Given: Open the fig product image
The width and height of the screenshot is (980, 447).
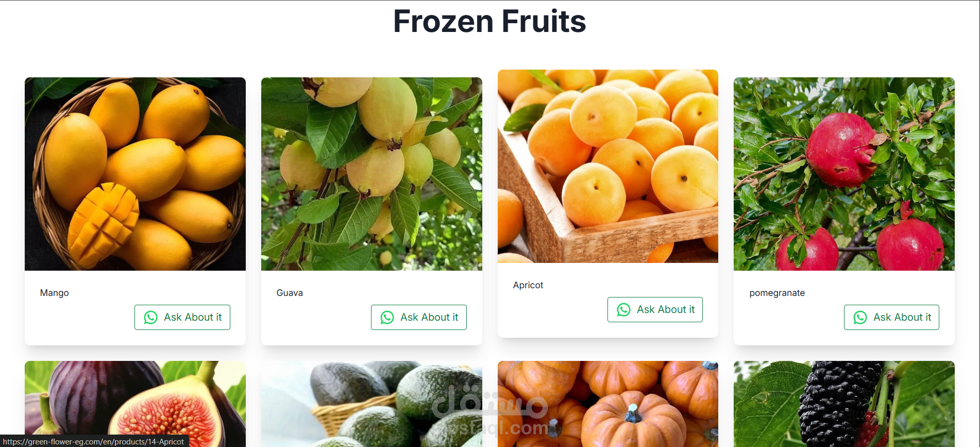Looking at the screenshot, I should [135, 404].
